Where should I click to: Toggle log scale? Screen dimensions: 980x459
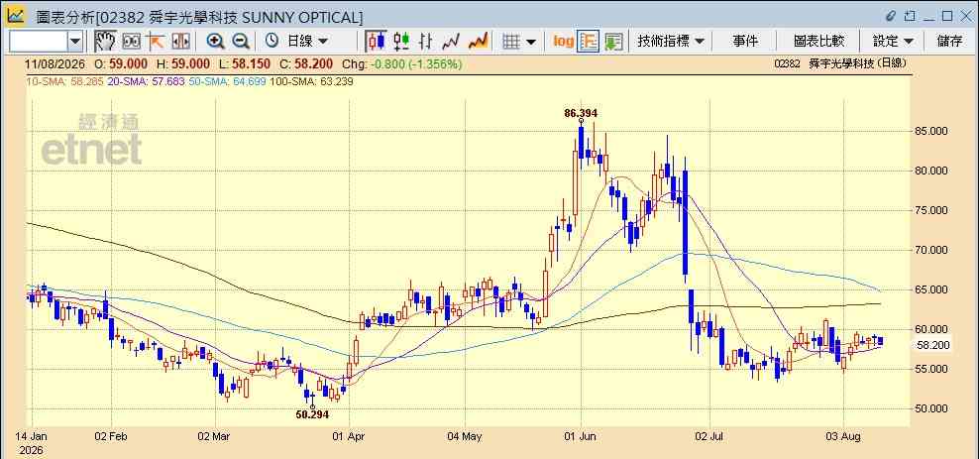pyautogui.click(x=563, y=42)
